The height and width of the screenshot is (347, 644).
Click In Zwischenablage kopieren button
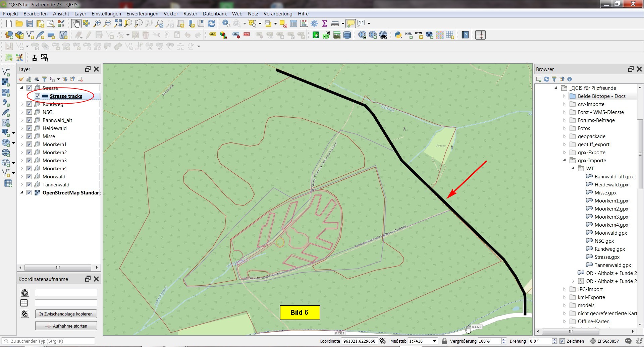tap(66, 314)
